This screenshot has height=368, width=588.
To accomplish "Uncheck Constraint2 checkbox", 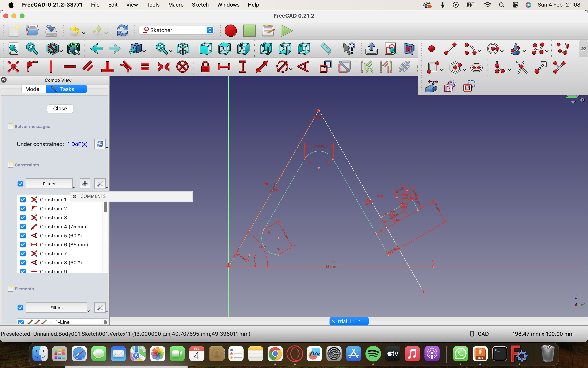I will [23, 209].
